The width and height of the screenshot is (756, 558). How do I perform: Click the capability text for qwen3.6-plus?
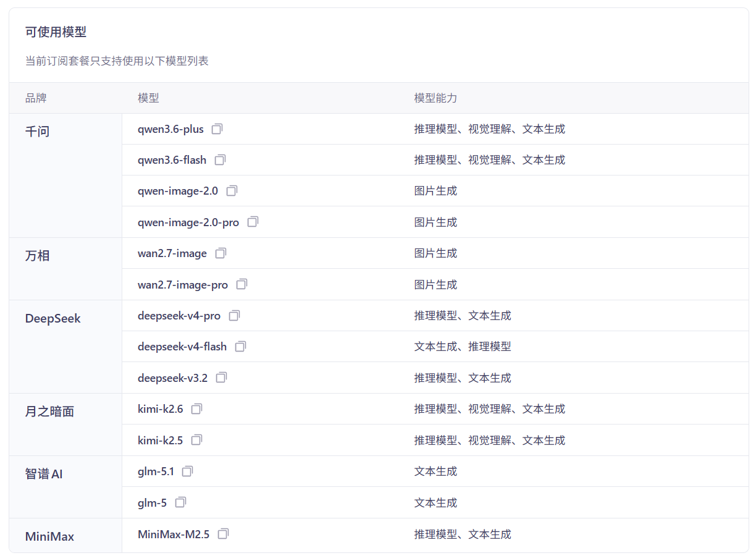click(490, 129)
